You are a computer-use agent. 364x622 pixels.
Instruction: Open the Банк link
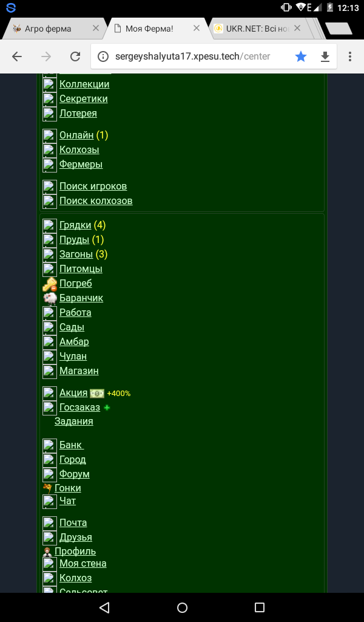coord(71,445)
